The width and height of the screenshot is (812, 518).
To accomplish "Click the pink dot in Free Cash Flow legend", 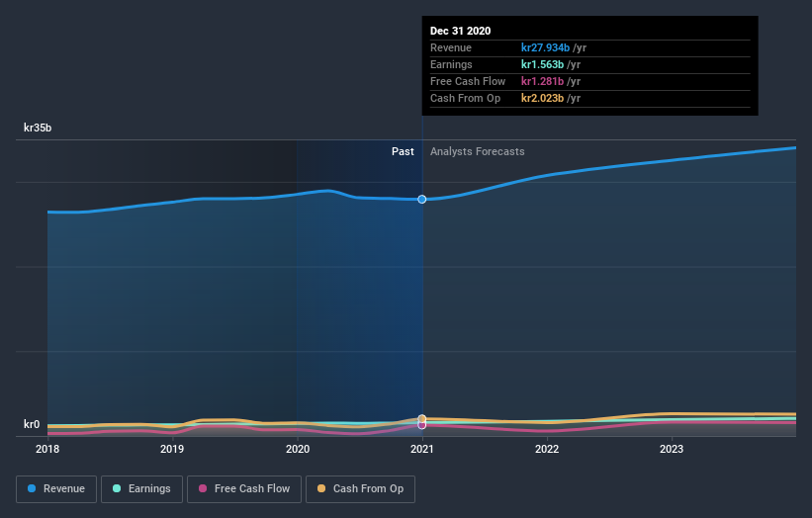I will 203,488.
